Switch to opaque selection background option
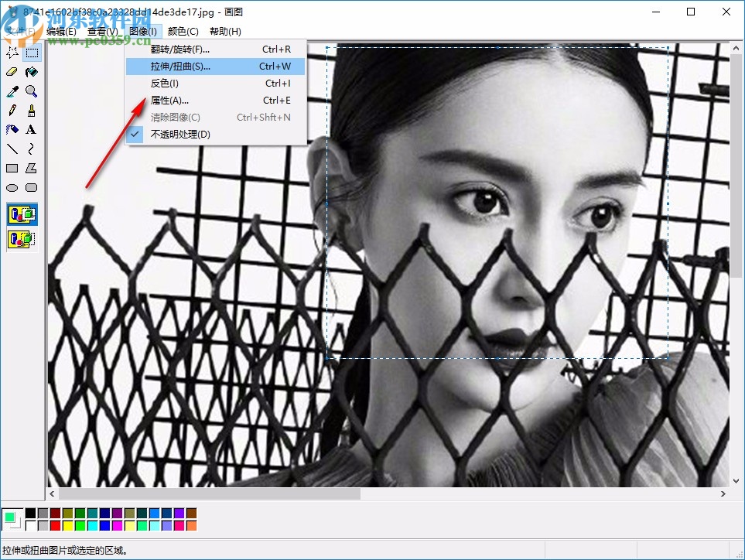 tap(21, 214)
